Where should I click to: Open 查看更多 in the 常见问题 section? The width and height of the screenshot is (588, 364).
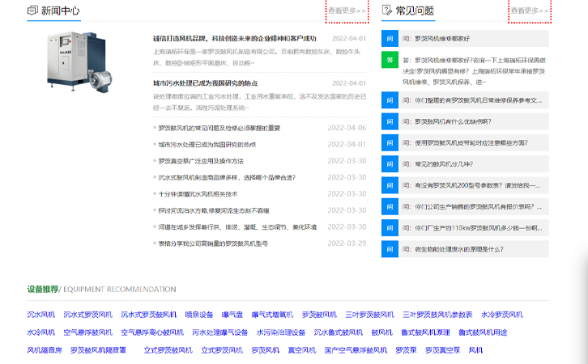[530, 11]
